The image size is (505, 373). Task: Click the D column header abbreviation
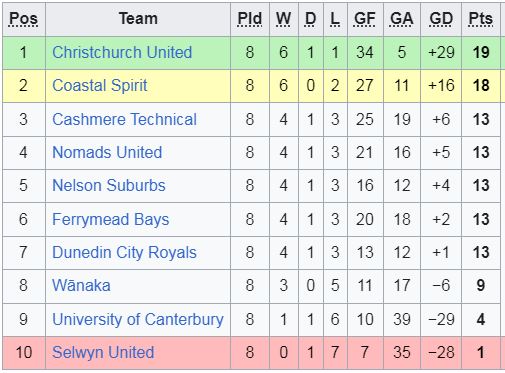pos(310,19)
